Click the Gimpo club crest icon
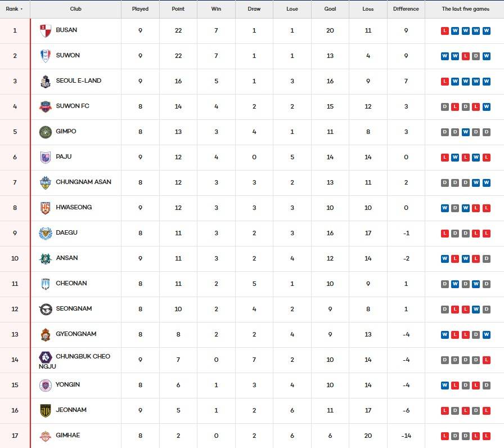 point(46,132)
